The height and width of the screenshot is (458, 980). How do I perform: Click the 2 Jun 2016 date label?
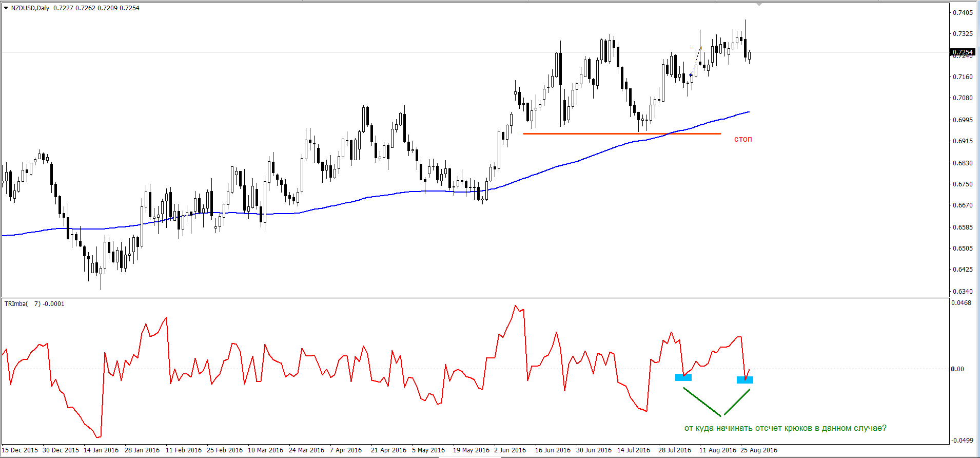coord(510,450)
